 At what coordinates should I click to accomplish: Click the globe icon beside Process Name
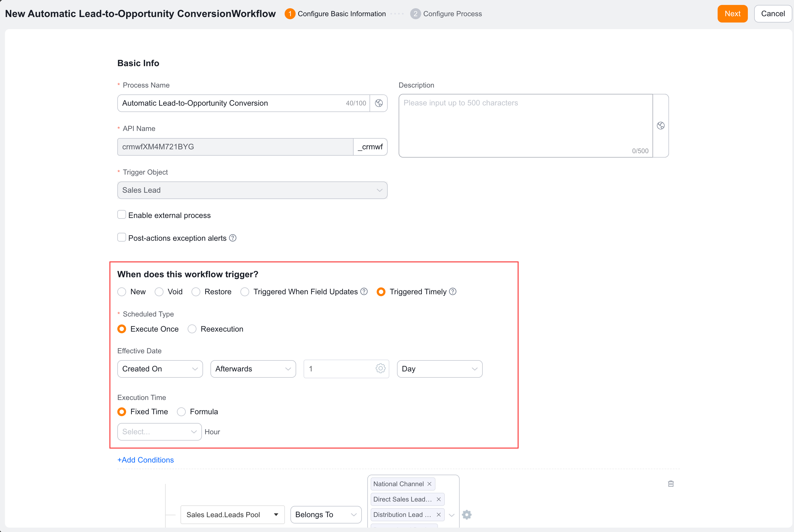[x=379, y=103]
